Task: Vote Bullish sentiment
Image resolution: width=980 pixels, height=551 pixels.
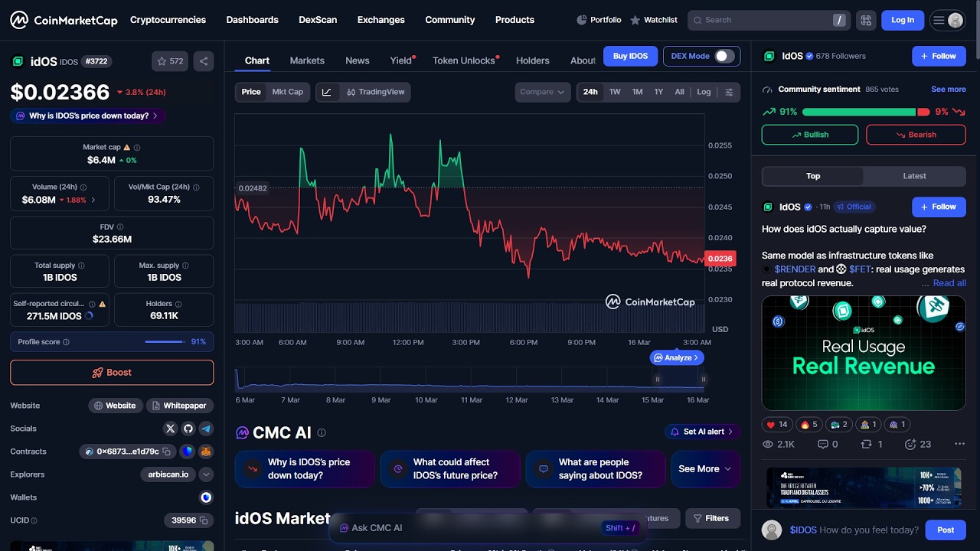Action: (810, 135)
